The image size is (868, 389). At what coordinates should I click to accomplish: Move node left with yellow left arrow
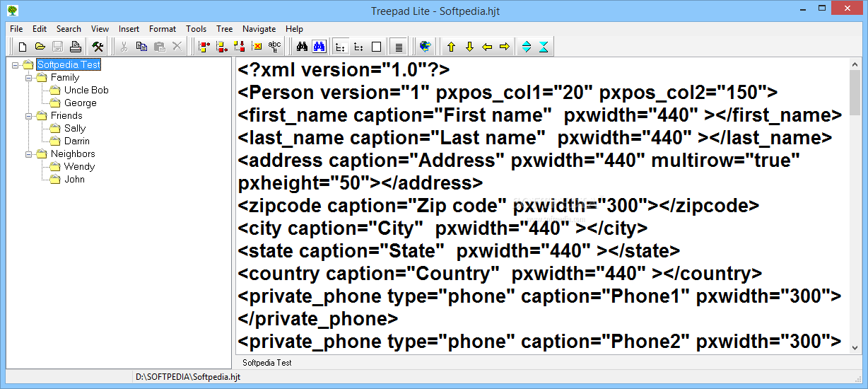[486, 47]
